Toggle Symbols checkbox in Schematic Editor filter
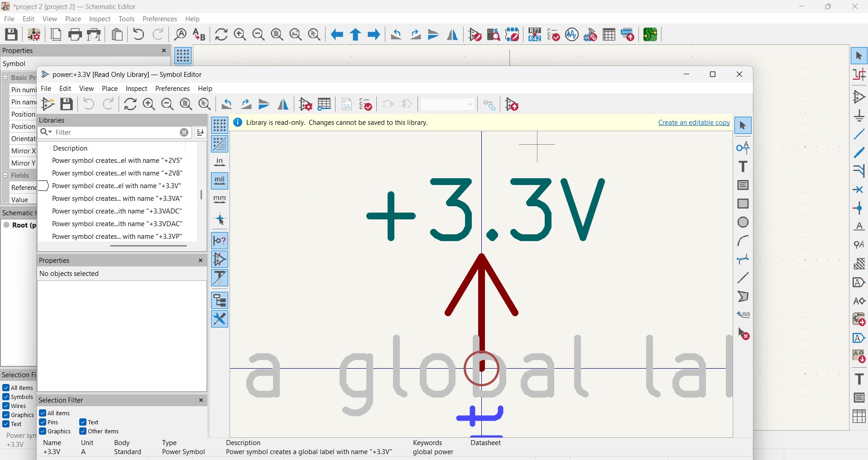Screen dimensions: 868x460 (x=6, y=397)
